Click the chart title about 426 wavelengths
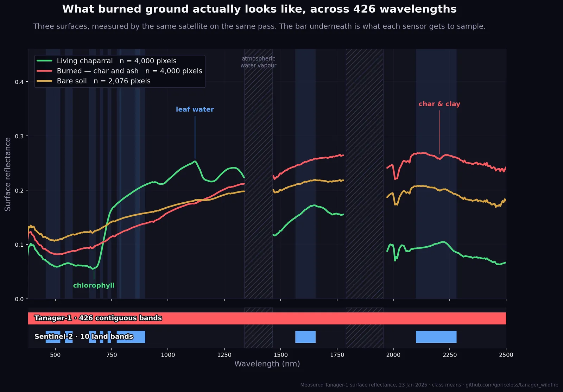 259,9
